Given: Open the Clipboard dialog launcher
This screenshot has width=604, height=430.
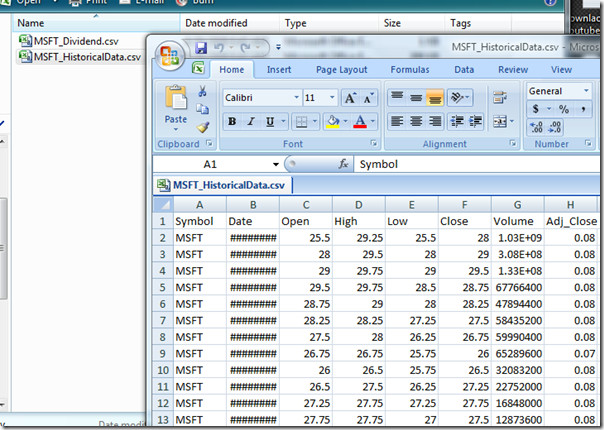Looking at the screenshot, I should [x=209, y=143].
